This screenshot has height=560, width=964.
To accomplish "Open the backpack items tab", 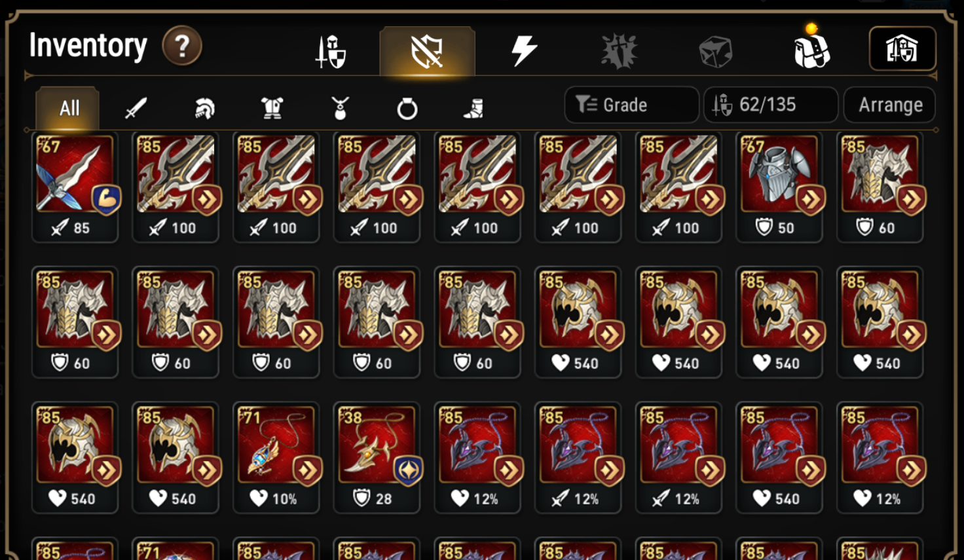I will pos(812,50).
